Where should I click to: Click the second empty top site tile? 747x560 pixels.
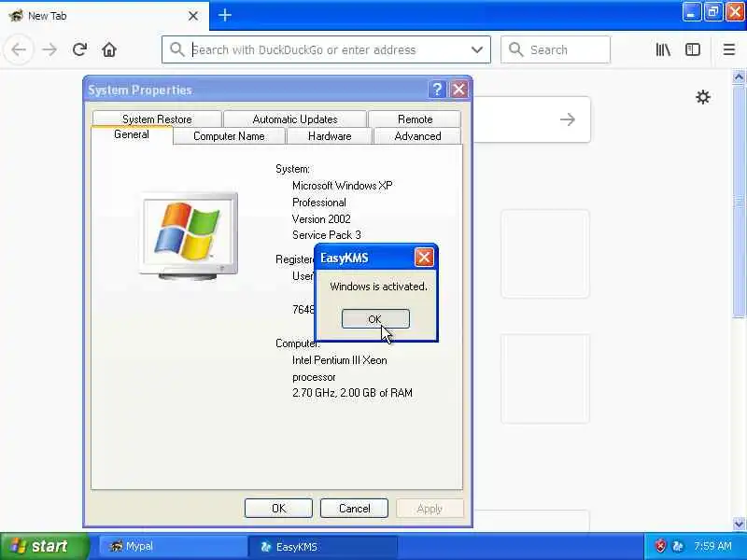coord(545,379)
